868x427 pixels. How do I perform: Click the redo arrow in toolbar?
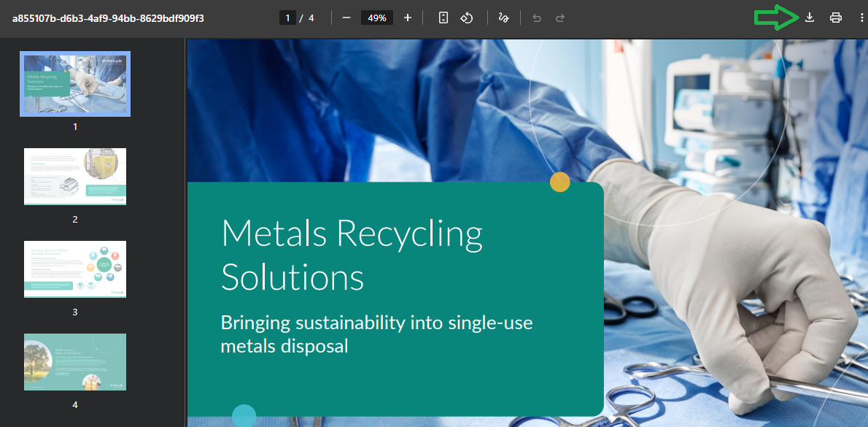[560, 18]
